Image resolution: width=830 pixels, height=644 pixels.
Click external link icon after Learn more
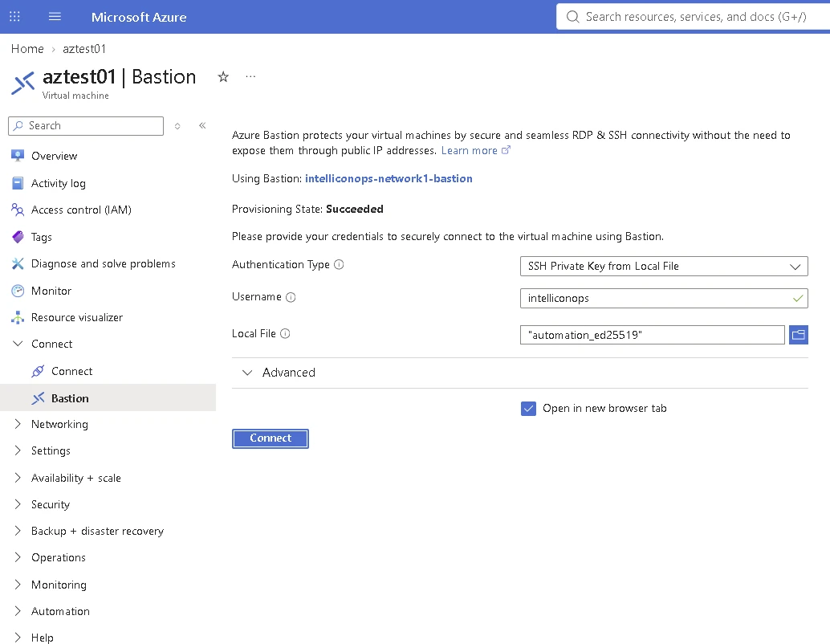506,150
